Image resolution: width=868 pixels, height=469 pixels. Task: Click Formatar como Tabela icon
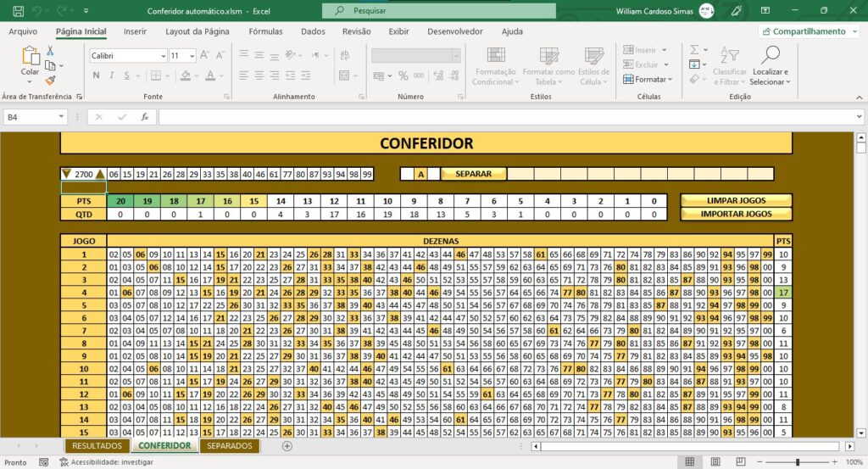pyautogui.click(x=548, y=55)
